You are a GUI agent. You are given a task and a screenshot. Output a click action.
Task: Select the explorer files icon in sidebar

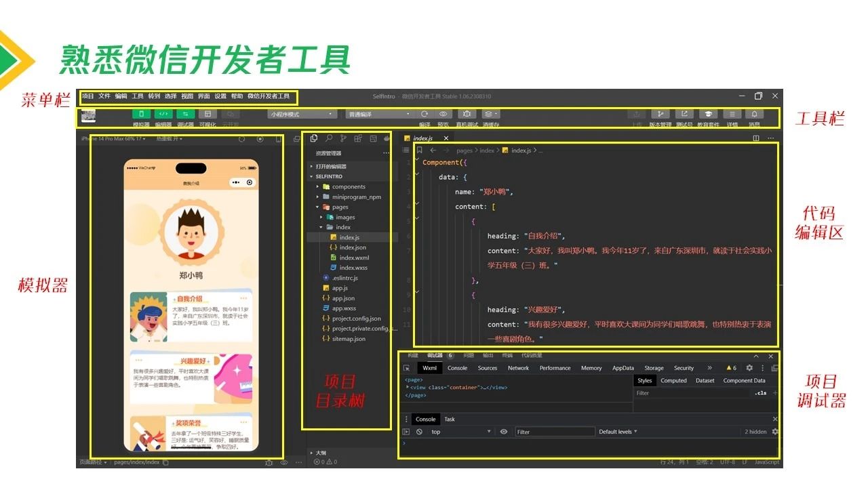pyautogui.click(x=314, y=138)
